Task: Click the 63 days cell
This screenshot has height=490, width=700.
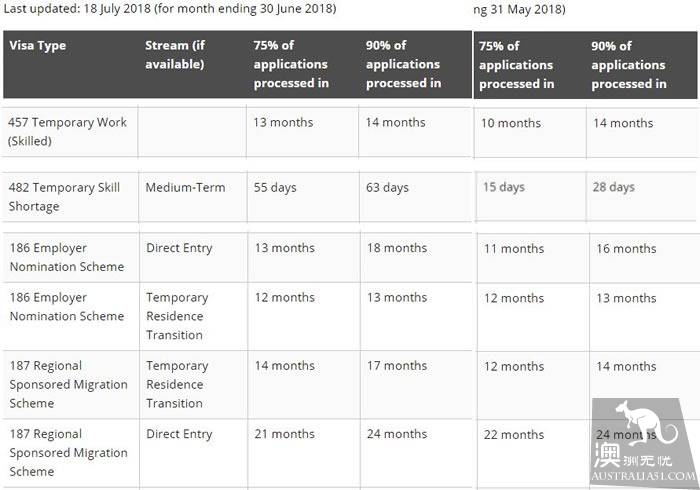Action: point(416,197)
